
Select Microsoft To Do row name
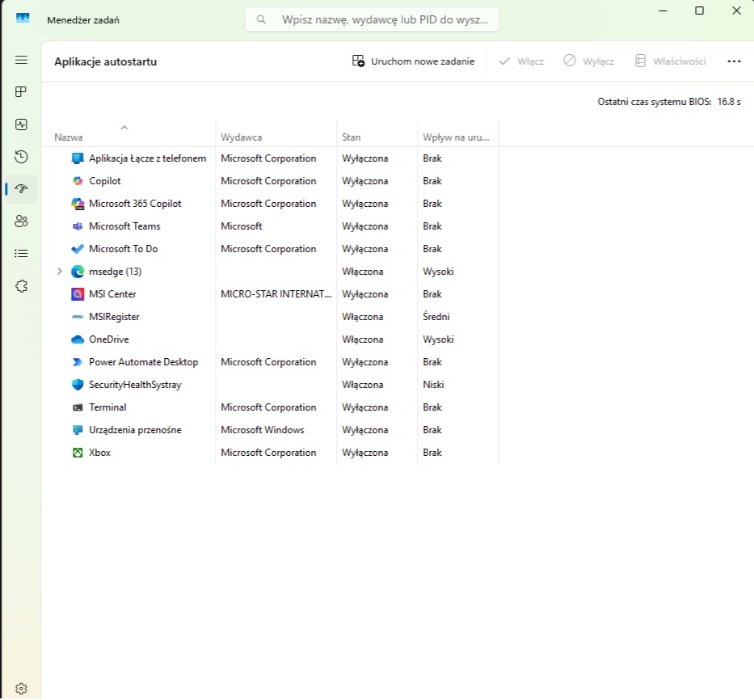tap(123, 249)
